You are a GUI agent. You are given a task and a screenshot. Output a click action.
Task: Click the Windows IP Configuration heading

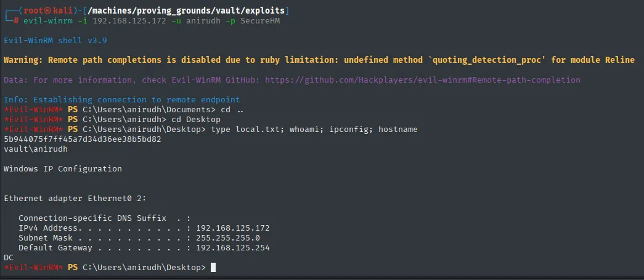63,168
